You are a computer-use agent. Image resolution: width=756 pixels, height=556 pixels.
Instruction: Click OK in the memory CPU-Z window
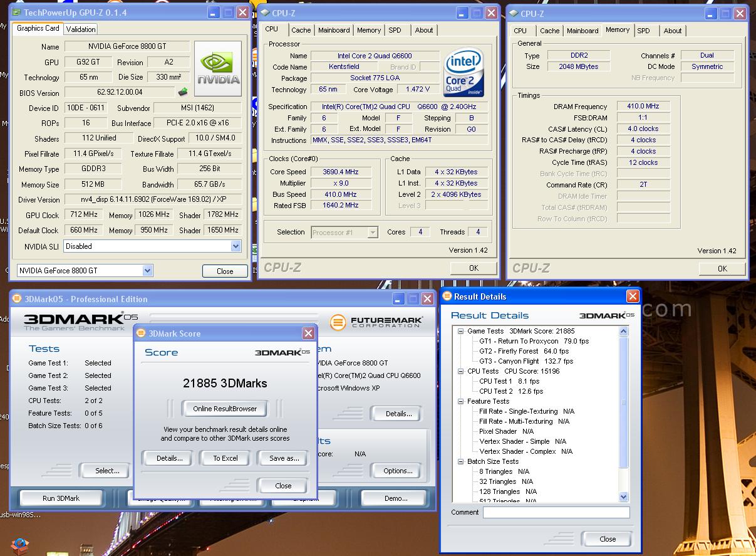[722, 268]
